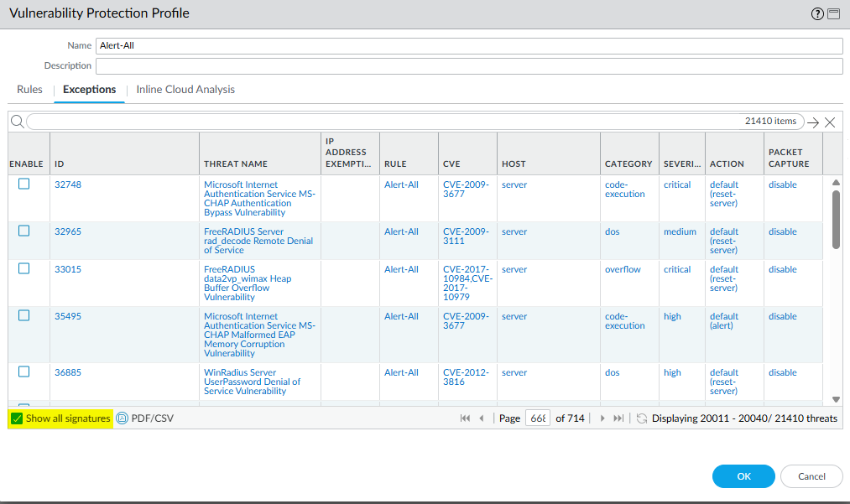Enable exception for threat ID 32748
Screen dimensions: 850x504
[24, 184]
